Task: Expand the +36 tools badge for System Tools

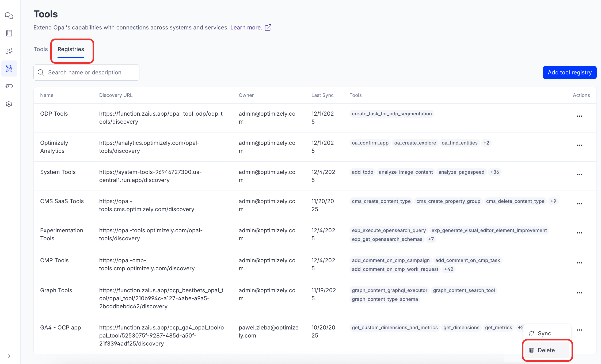Action: coord(494,172)
